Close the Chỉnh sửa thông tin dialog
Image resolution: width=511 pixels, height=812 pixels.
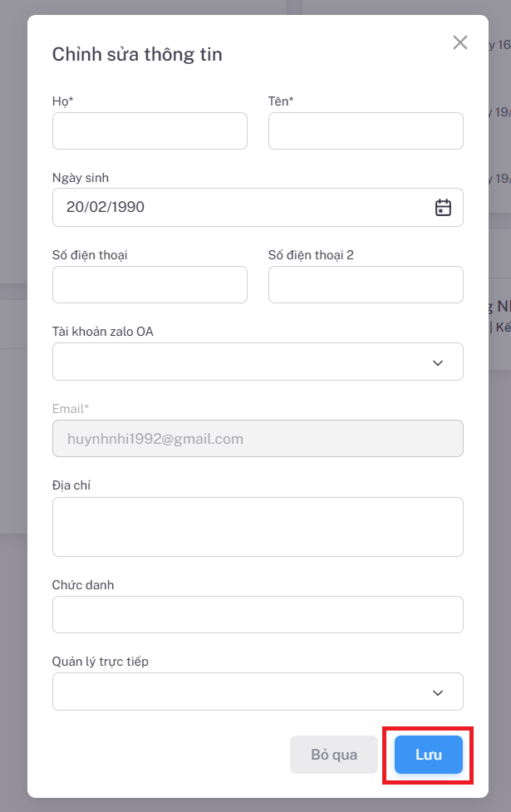(x=459, y=42)
